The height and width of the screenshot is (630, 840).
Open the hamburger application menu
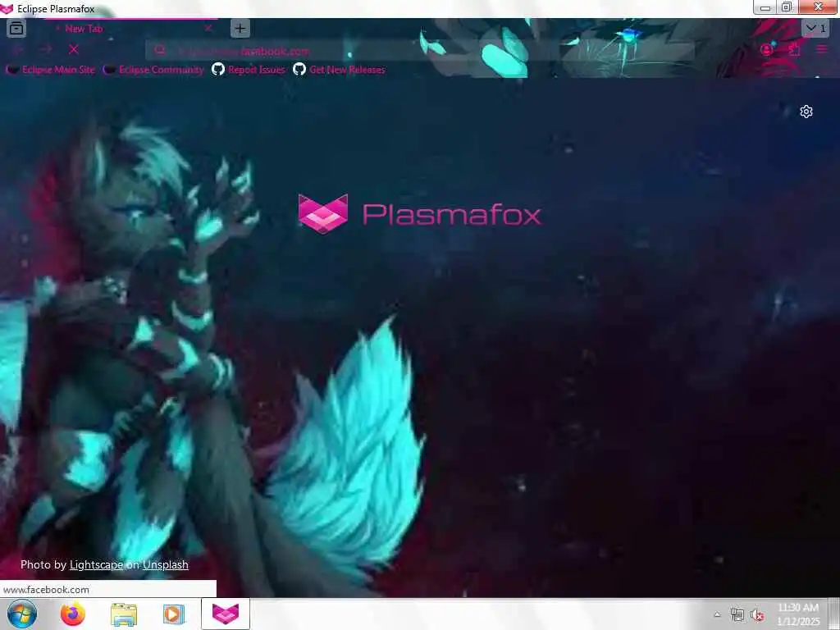click(x=822, y=49)
